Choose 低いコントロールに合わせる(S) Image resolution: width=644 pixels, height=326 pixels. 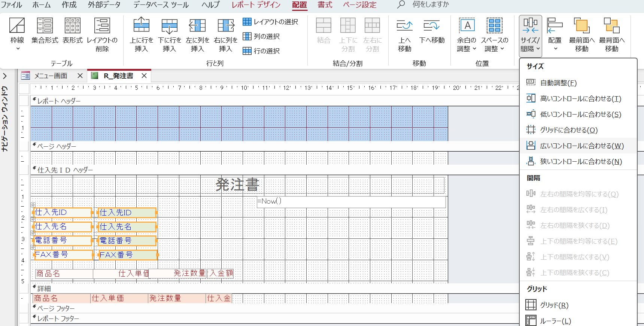pyautogui.click(x=578, y=114)
